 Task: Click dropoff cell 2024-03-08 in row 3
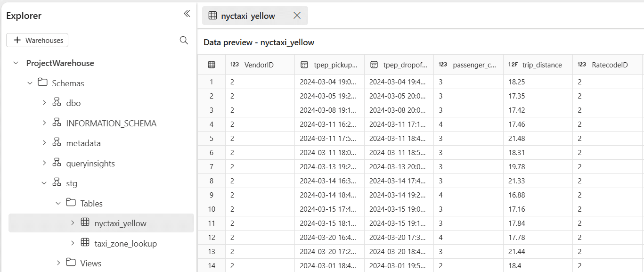[x=399, y=110]
